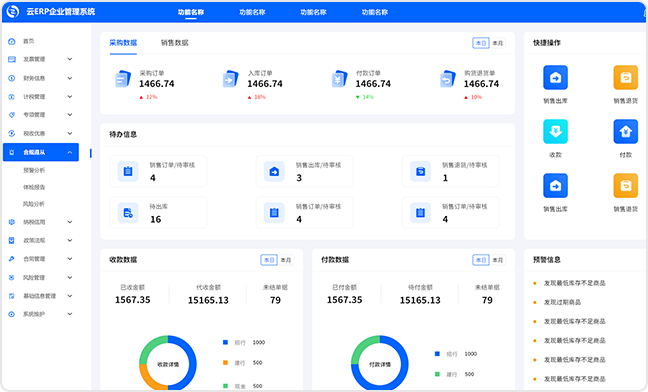Click the 税收优惠 sidebar icon
The image size is (648, 392).
click(x=12, y=133)
